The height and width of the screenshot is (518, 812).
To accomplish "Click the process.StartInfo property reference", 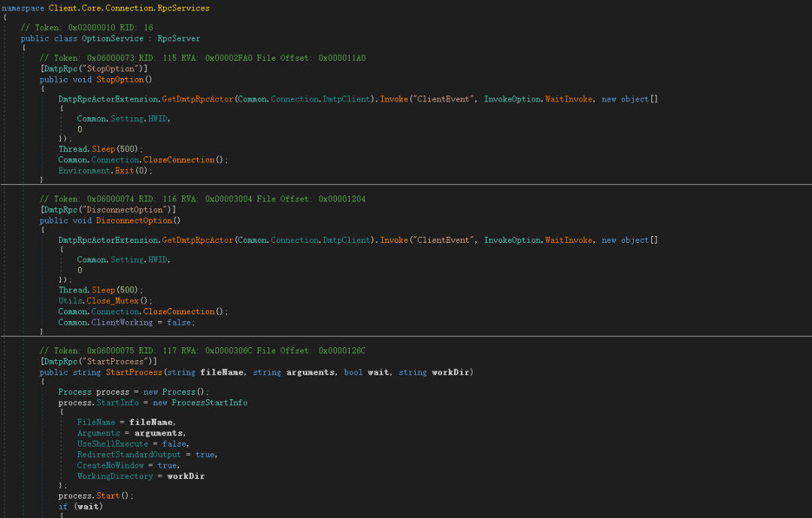I will coord(117,403).
